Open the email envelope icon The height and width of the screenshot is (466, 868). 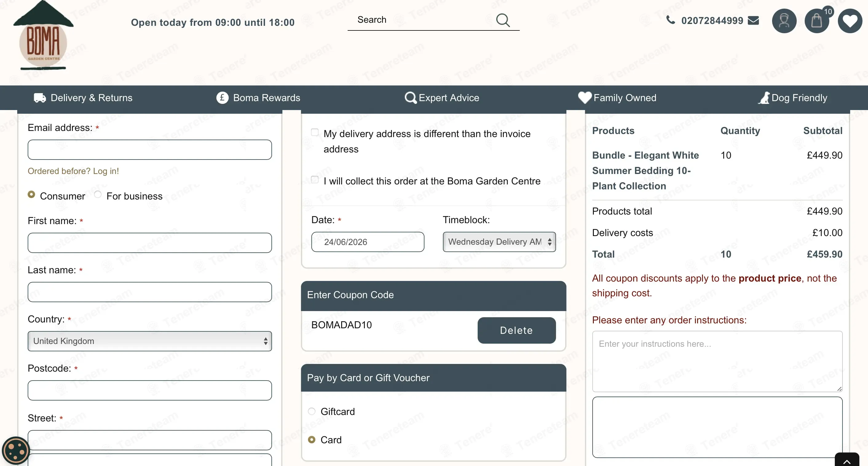tap(753, 21)
